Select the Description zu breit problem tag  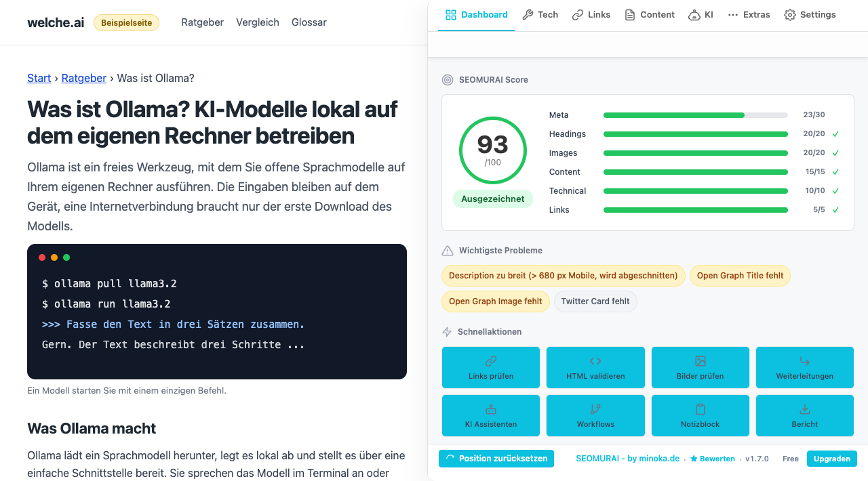[563, 276]
